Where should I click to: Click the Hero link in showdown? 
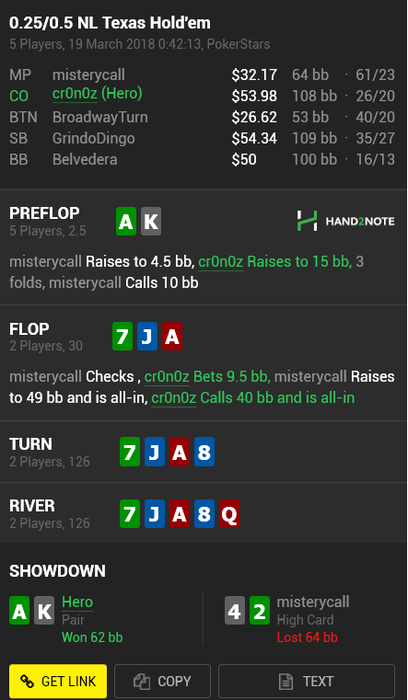tap(77, 603)
